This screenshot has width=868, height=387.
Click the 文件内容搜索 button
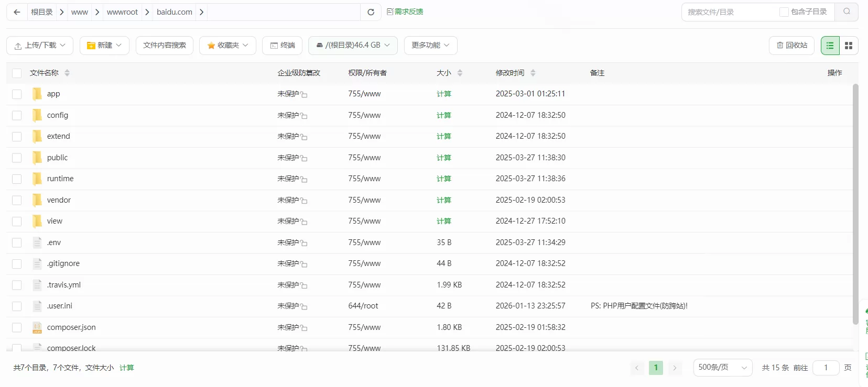[x=165, y=46]
